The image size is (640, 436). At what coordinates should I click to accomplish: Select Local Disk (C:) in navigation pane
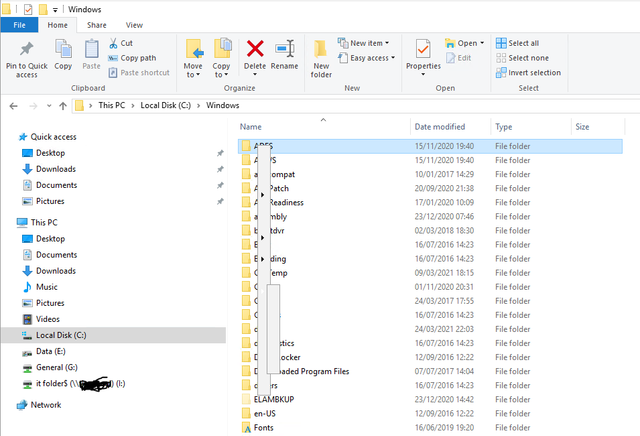coord(113,335)
